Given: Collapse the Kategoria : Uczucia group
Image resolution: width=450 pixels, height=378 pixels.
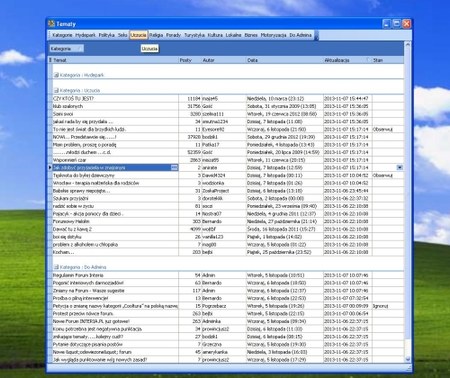Looking at the screenshot, I should coord(56,90).
